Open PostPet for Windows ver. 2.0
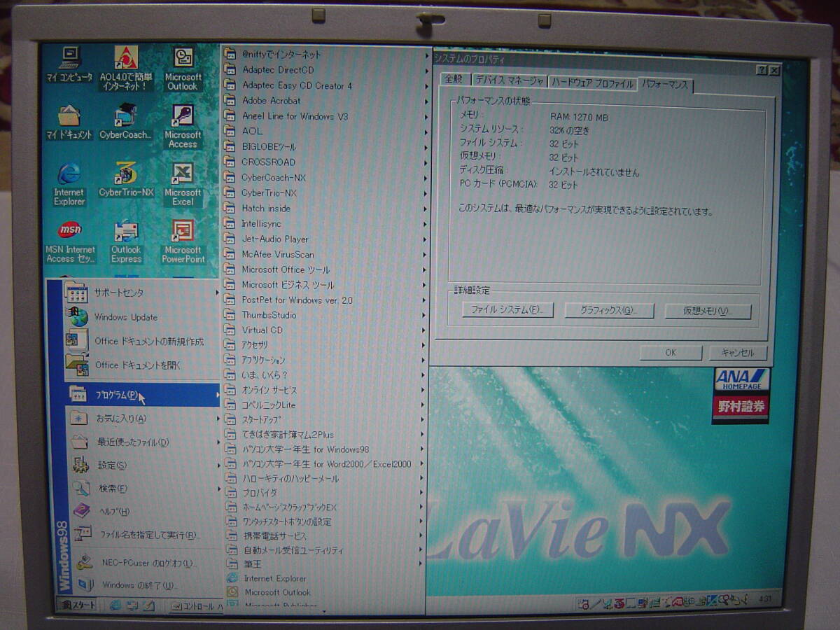The image size is (840, 630). [x=325, y=300]
